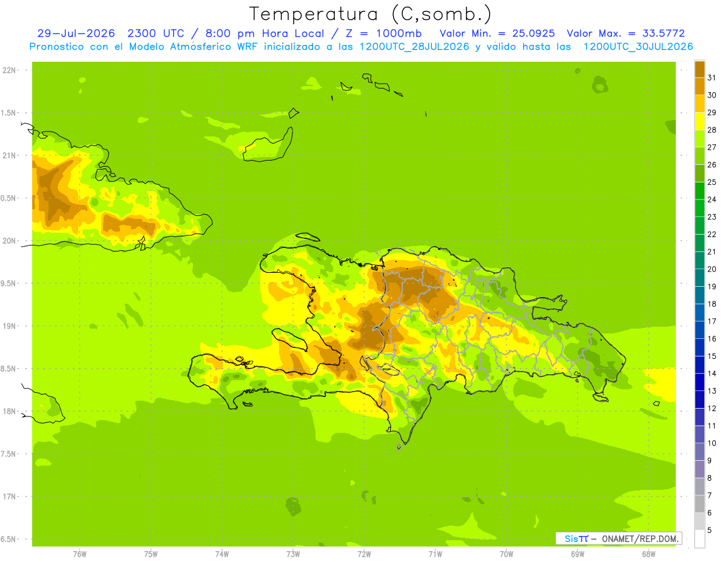
Task: Click the title "Temperatura (C,somb.)"
Action: [370, 15]
